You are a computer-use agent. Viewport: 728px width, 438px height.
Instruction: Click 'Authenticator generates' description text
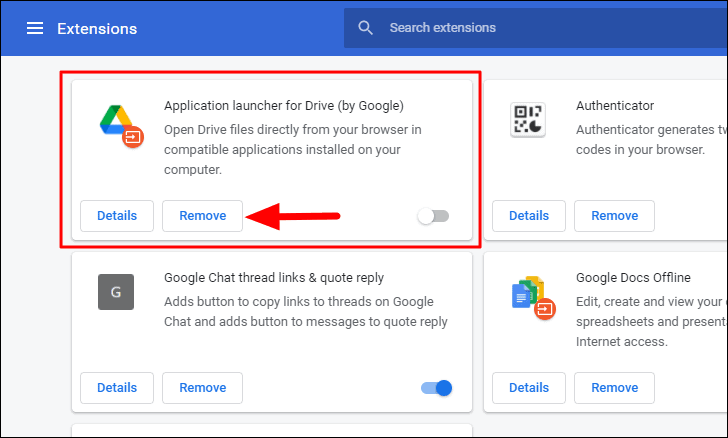coord(651,139)
